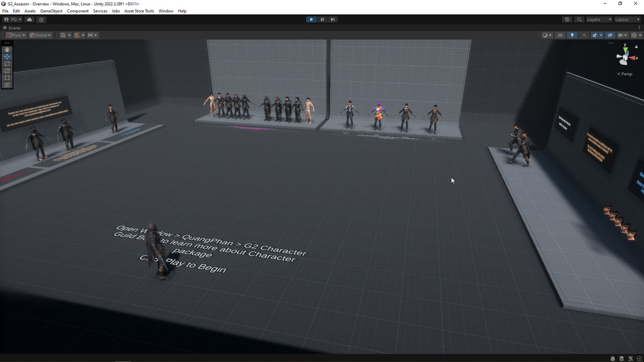This screenshot has width=644, height=362.
Task: Click the debug mode bug icon in status bar
Action: tap(613, 358)
